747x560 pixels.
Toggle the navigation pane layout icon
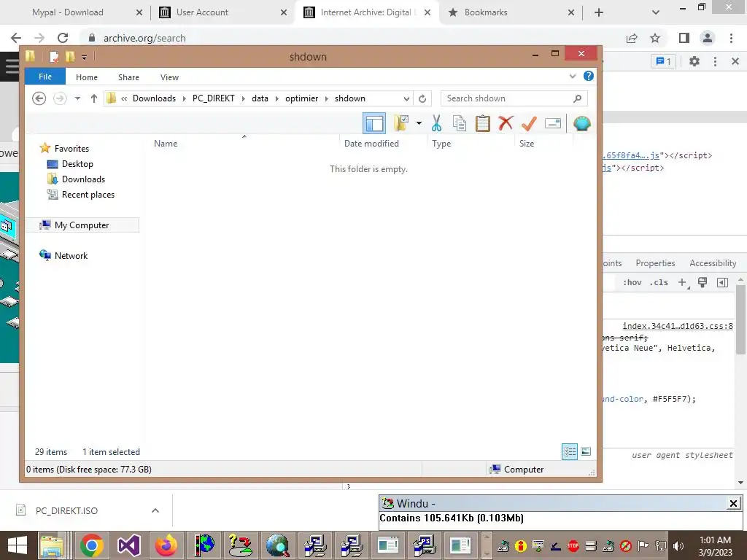tap(374, 123)
